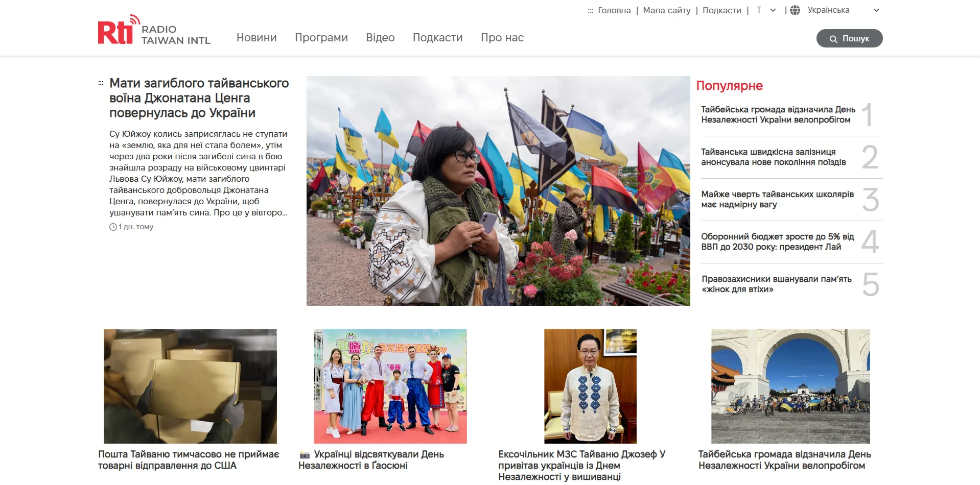Click the globe language icon
The width and height of the screenshot is (980, 485).
[795, 10]
